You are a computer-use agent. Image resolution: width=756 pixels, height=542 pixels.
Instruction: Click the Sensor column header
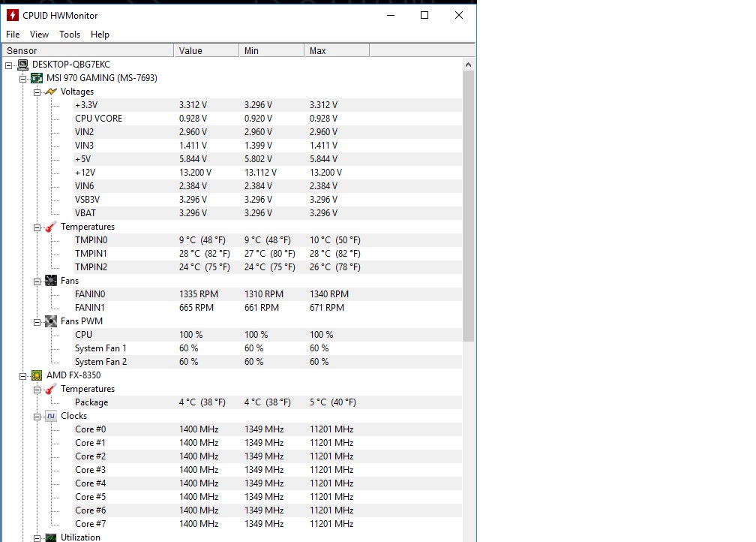88,51
